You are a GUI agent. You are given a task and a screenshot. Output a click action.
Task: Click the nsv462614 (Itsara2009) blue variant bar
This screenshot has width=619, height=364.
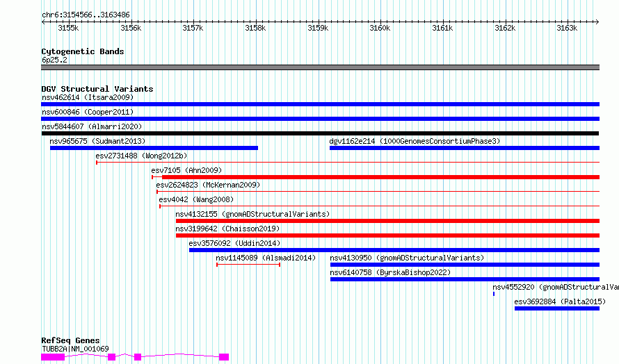tap(320, 104)
